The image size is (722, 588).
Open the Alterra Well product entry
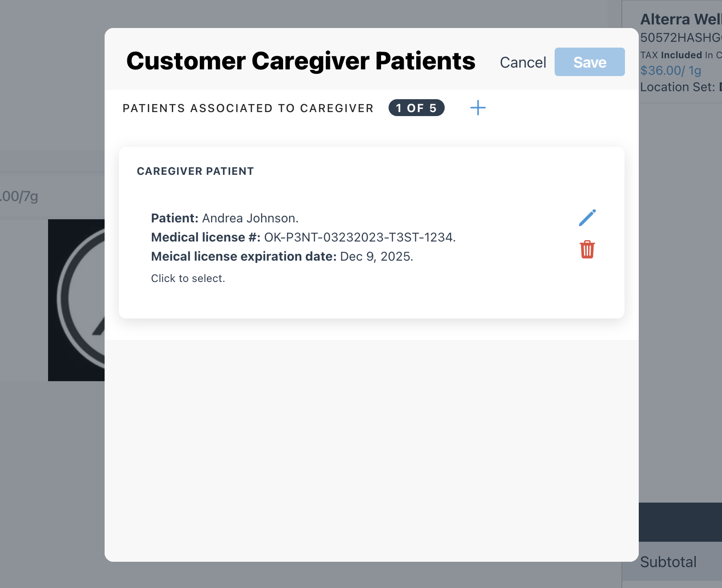coord(680,20)
